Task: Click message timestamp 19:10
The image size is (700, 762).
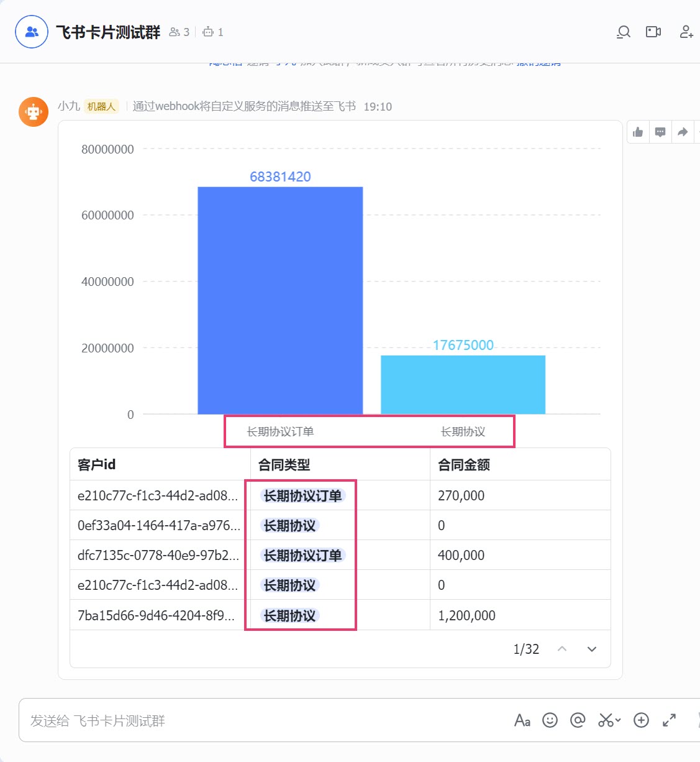Action: click(x=378, y=106)
